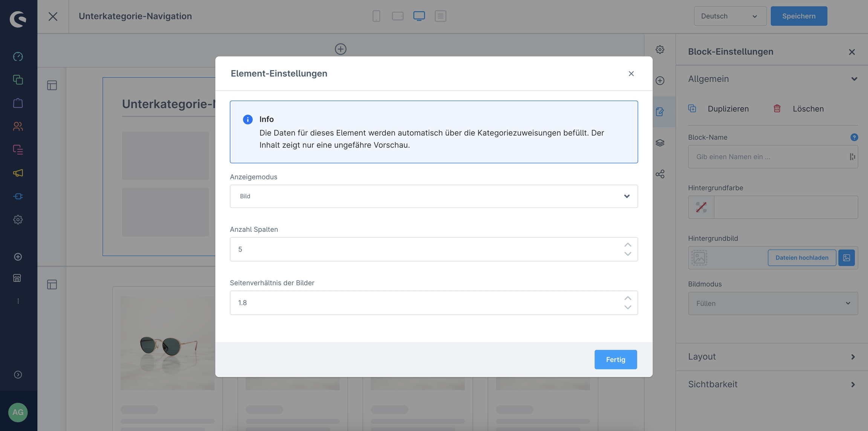Switch to mobile device preview
868x431 pixels.
coord(376,16)
